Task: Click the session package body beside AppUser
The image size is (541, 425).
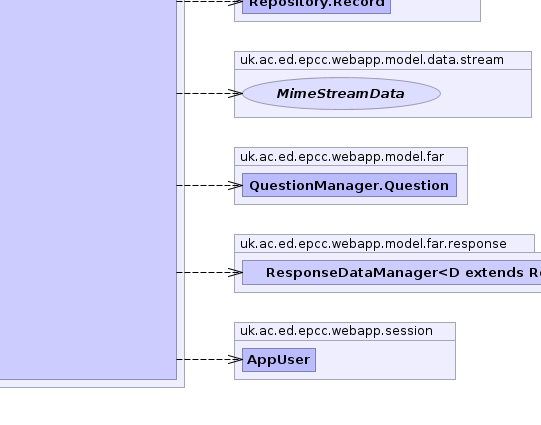Action: [385, 360]
